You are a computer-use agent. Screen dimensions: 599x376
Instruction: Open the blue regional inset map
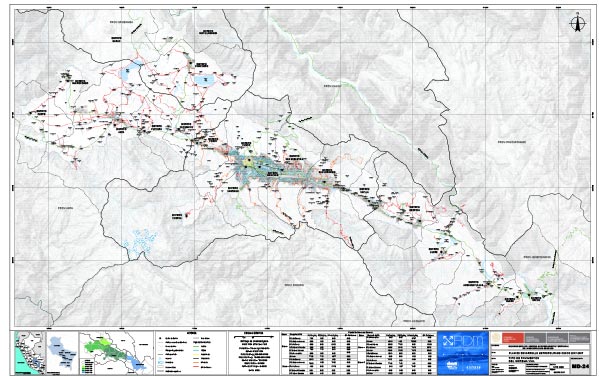[x=62, y=353]
